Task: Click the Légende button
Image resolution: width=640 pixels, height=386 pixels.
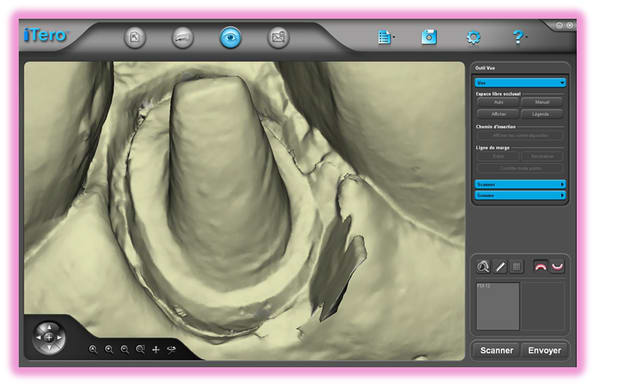Action: click(542, 114)
